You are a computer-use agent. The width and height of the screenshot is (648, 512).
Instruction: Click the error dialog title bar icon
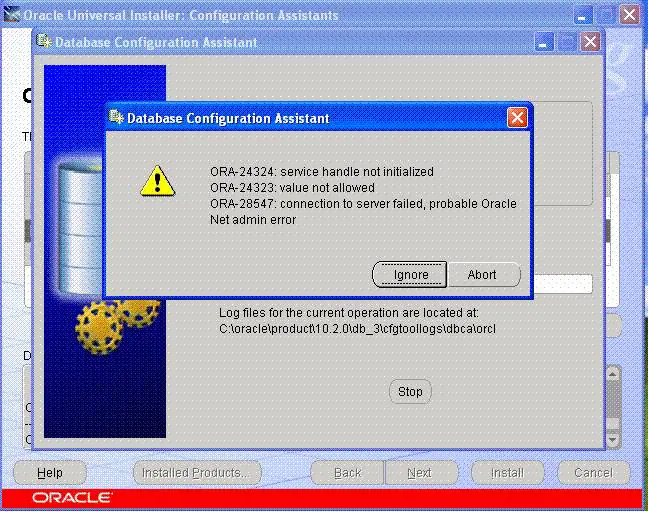coord(116,117)
